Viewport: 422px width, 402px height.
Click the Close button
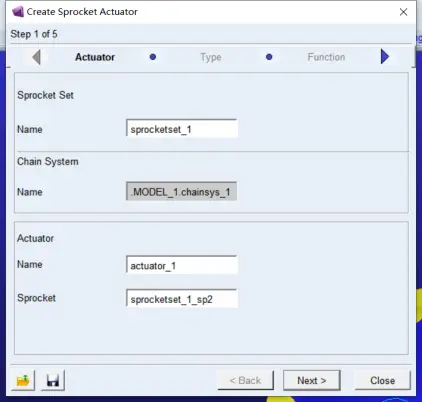383,380
